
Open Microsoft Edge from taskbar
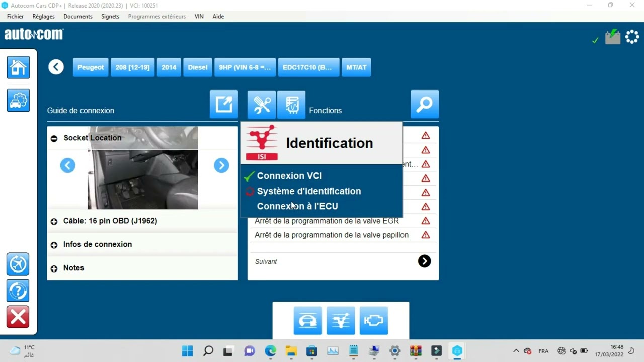270,351
